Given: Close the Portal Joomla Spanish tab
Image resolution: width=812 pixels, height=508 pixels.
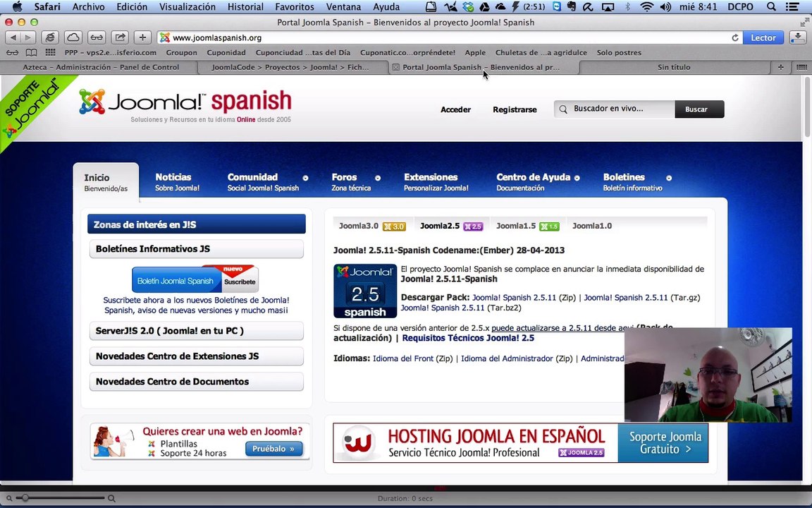Looking at the screenshot, I should [x=395, y=68].
